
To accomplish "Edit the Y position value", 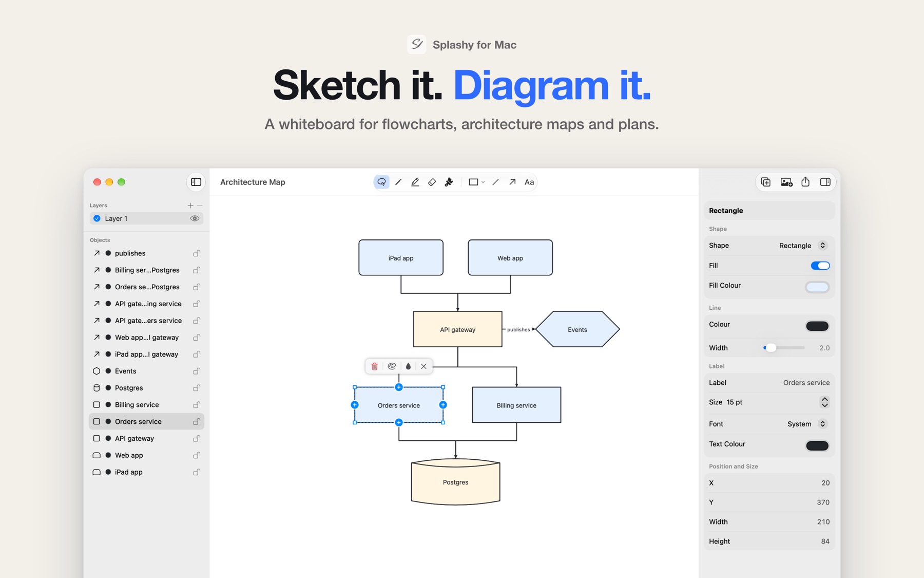I will pos(823,502).
